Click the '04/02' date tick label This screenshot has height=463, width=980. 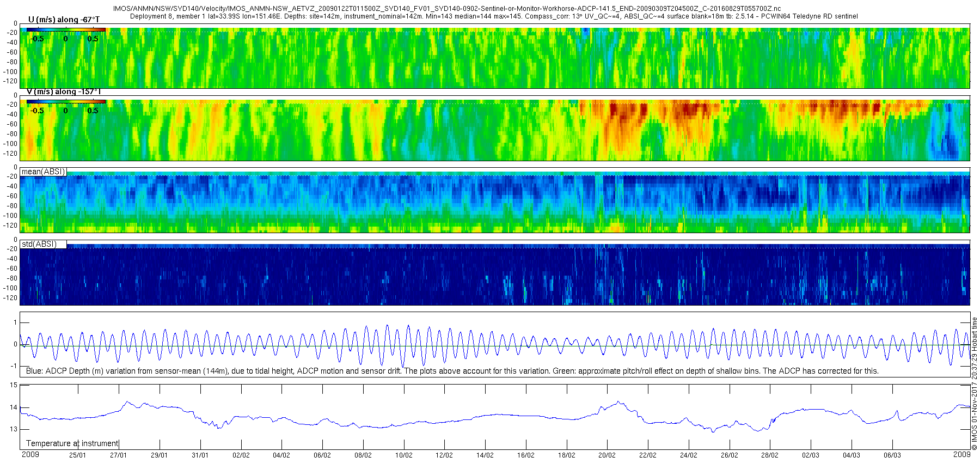(281, 455)
